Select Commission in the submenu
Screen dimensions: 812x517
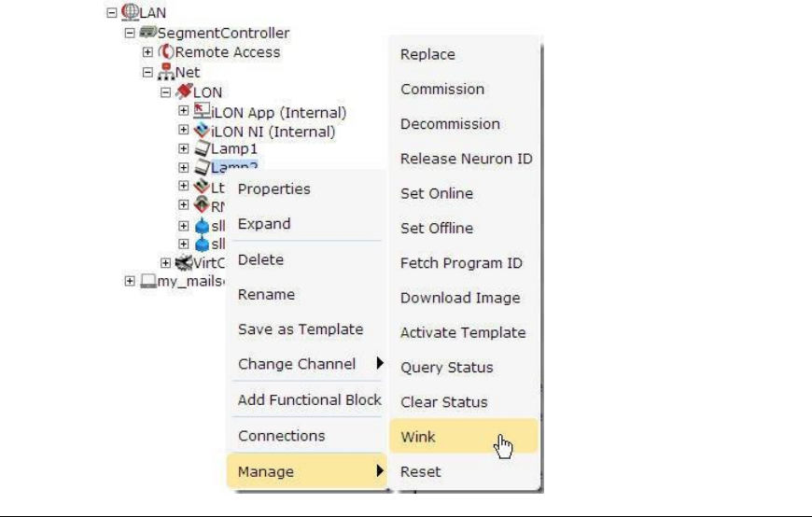tap(442, 90)
